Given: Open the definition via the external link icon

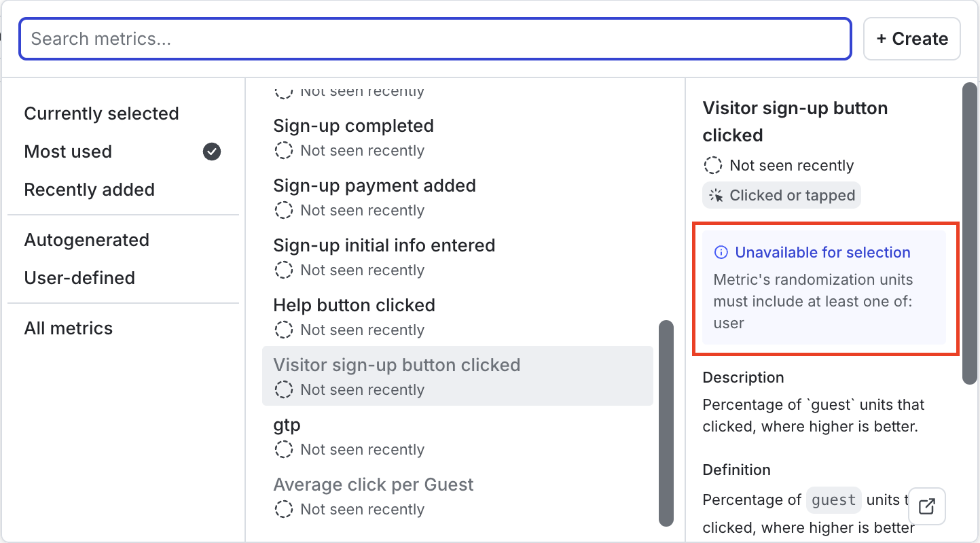Looking at the screenshot, I should (x=926, y=506).
